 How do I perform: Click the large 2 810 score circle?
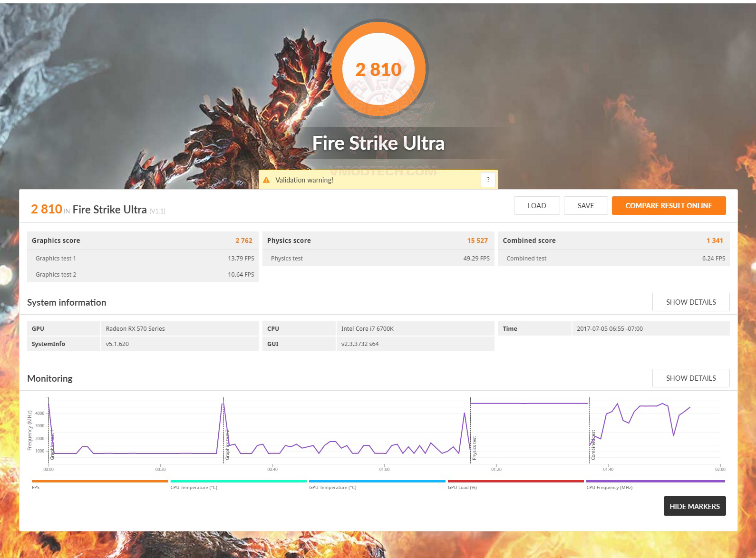[x=378, y=69]
